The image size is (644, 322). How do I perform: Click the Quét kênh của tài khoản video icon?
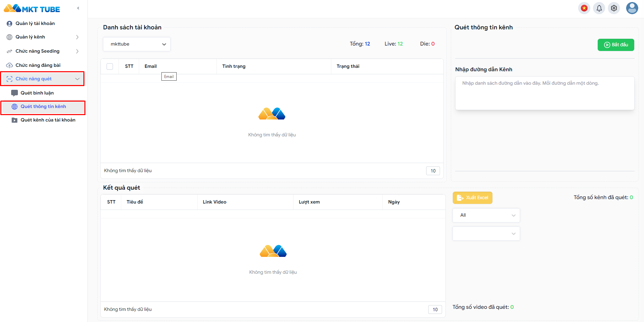(15, 120)
